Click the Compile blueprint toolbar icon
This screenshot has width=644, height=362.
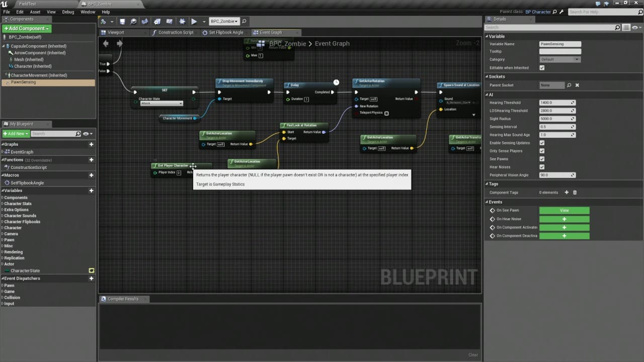[x=104, y=22]
